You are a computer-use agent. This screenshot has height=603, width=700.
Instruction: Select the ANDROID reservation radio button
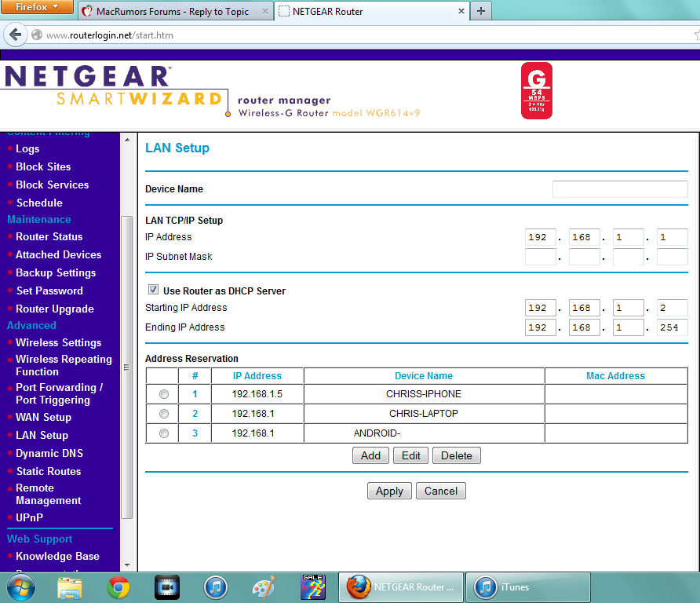point(164,433)
